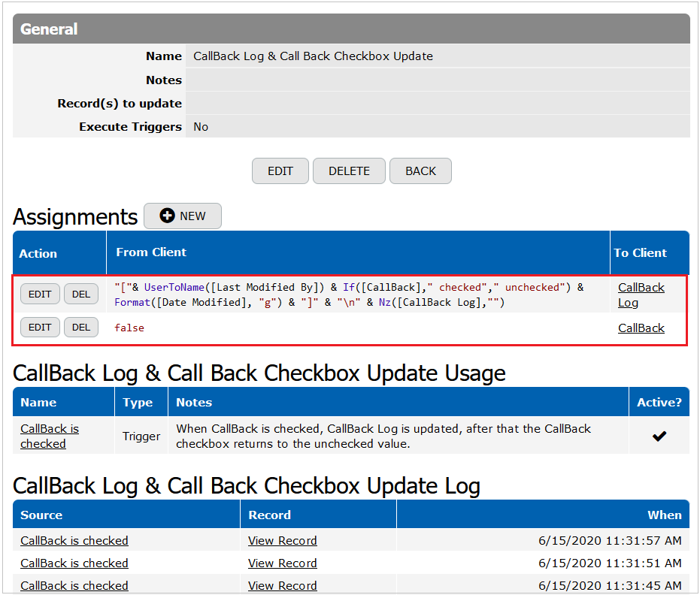Click the plus icon on NEW button
Image resolution: width=700 pixels, height=595 pixels.
(167, 216)
